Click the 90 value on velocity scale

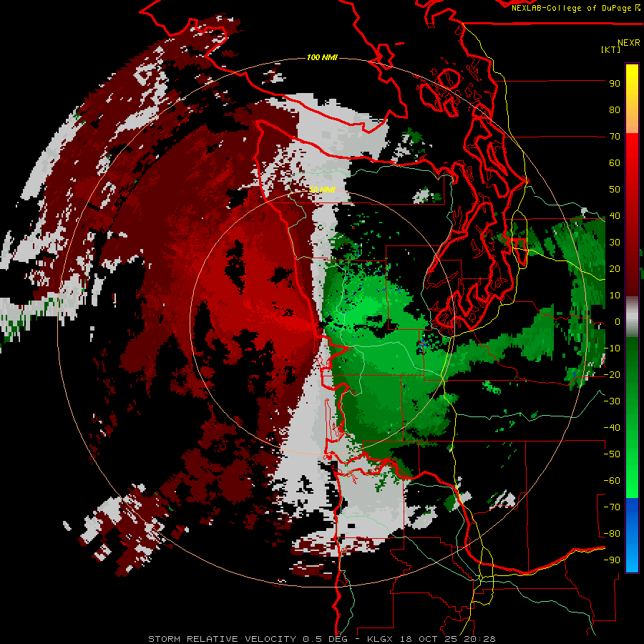pos(615,84)
